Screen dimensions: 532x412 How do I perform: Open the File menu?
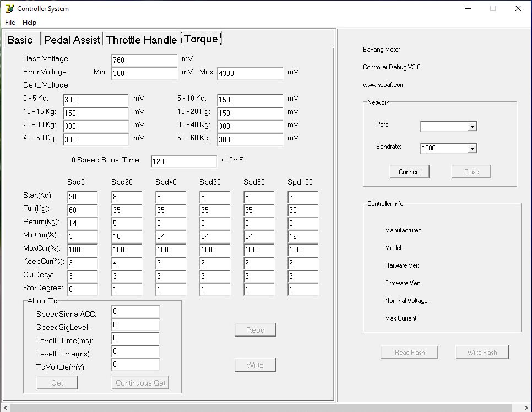point(10,23)
